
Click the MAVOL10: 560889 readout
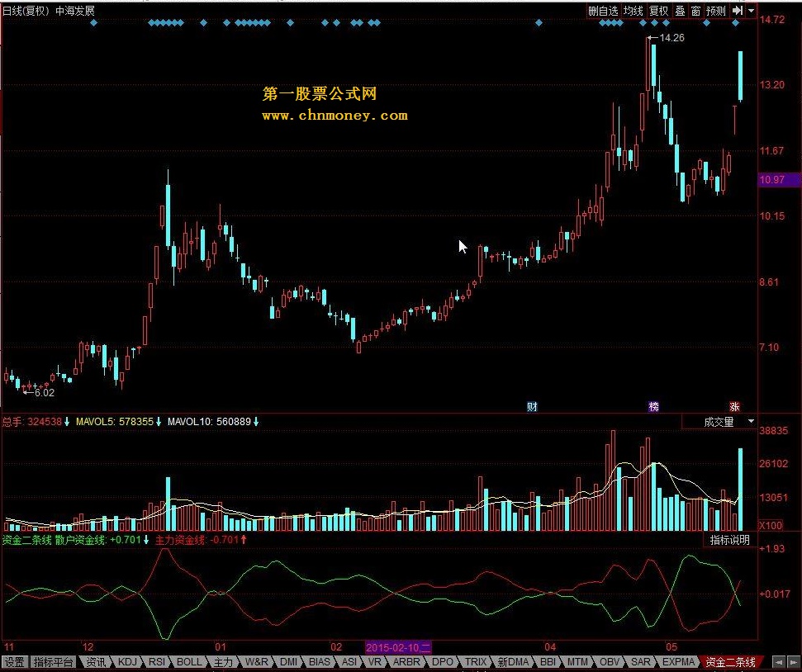(x=209, y=422)
